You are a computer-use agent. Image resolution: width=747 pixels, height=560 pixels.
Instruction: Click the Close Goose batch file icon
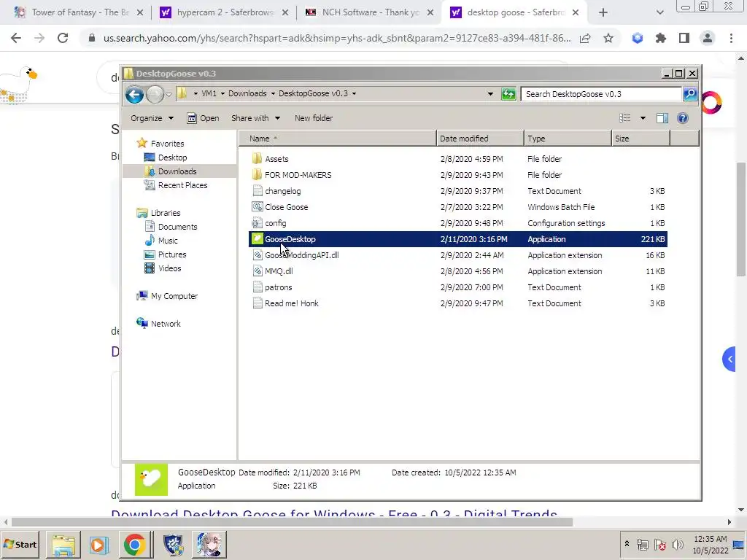(258, 206)
